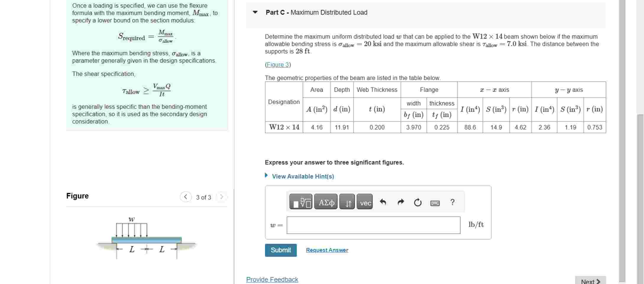Submit the answer
Screen dimensions: 644x284
(280, 250)
